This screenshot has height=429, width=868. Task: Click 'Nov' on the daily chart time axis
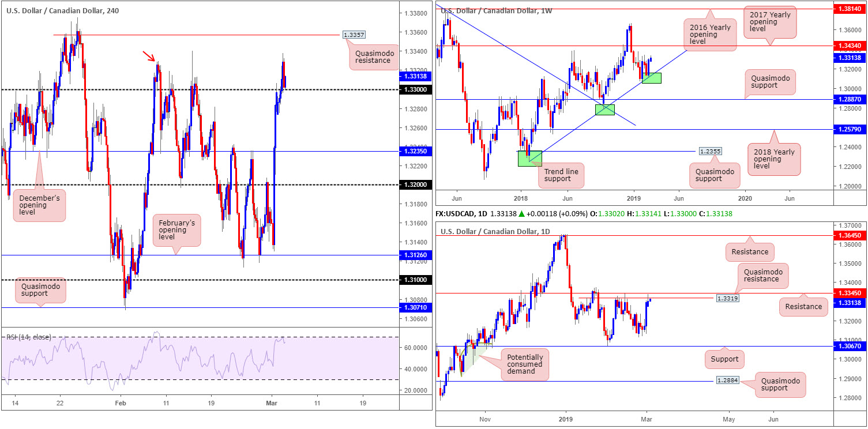(x=485, y=419)
